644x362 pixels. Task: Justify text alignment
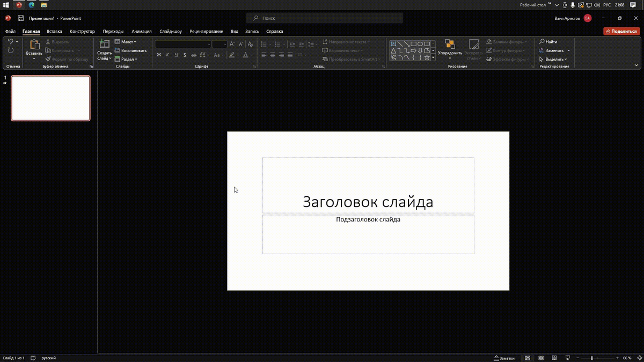pyautogui.click(x=290, y=55)
